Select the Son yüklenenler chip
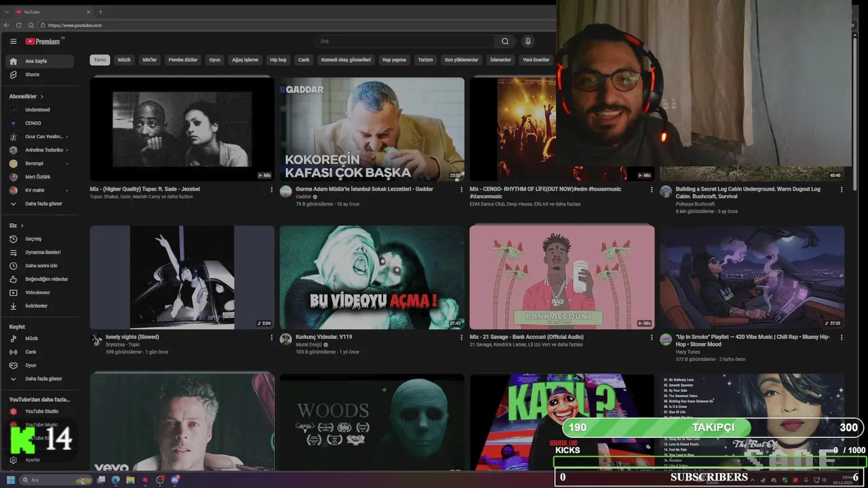The width and height of the screenshot is (868, 488). (x=461, y=60)
